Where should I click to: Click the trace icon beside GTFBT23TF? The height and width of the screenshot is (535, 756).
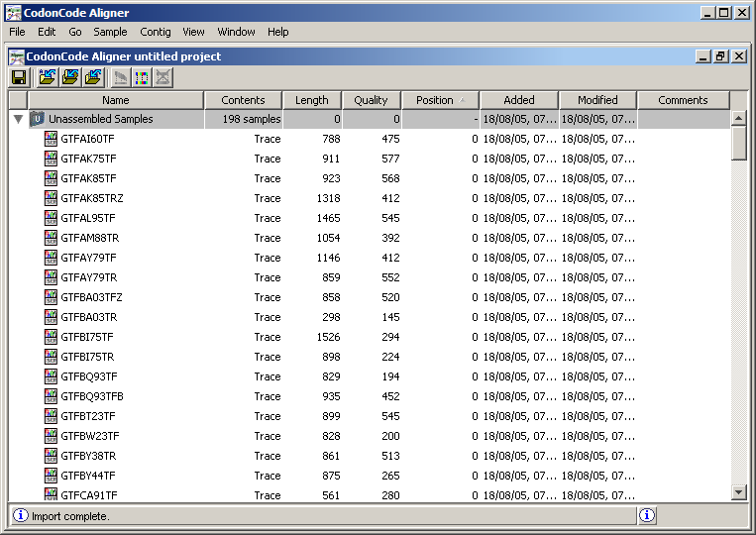pos(51,416)
